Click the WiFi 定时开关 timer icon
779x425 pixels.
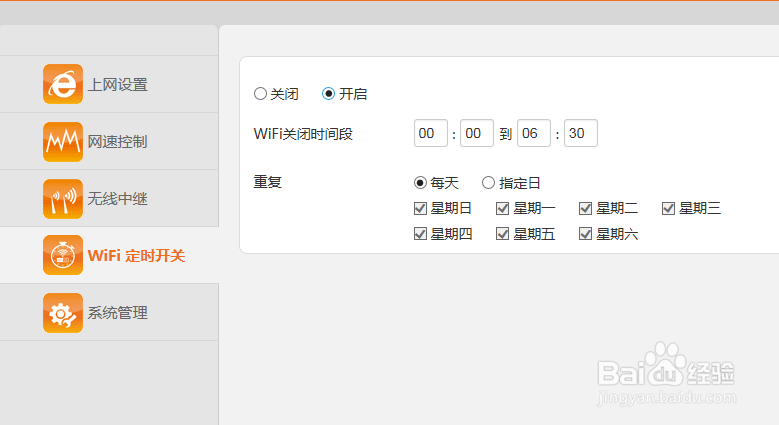pos(63,255)
